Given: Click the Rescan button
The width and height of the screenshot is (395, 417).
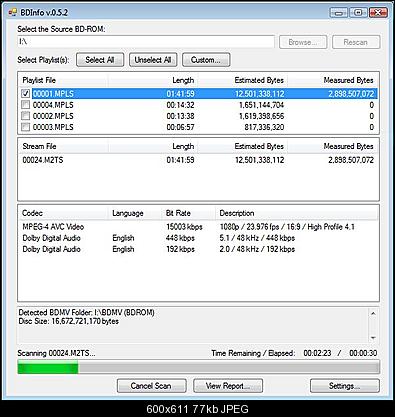Looking at the screenshot, I should tap(356, 42).
